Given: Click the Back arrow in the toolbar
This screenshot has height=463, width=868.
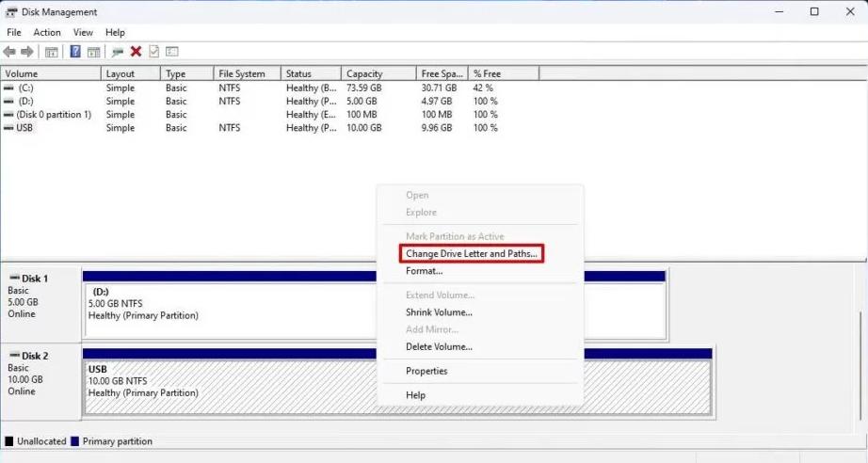Looking at the screenshot, I should point(9,52).
